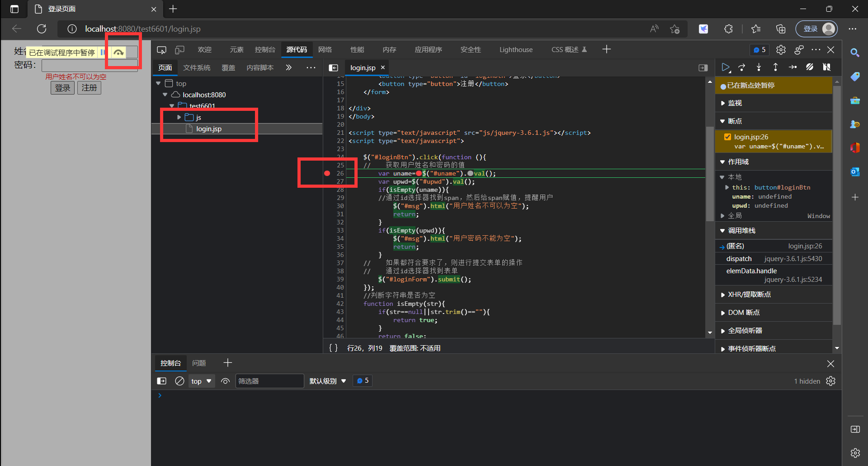Click the clear console icon
The image size is (868, 466).
pyautogui.click(x=179, y=381)
